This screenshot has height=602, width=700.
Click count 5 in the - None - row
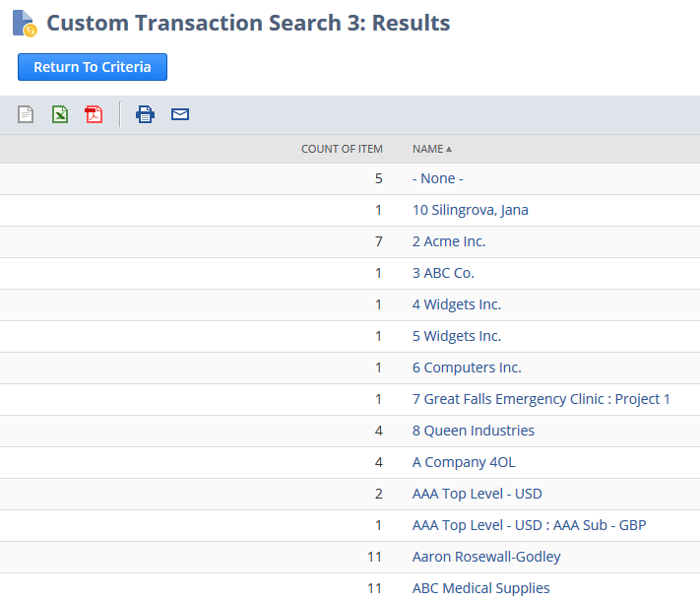pyautogui.click(x=379, y=178)
